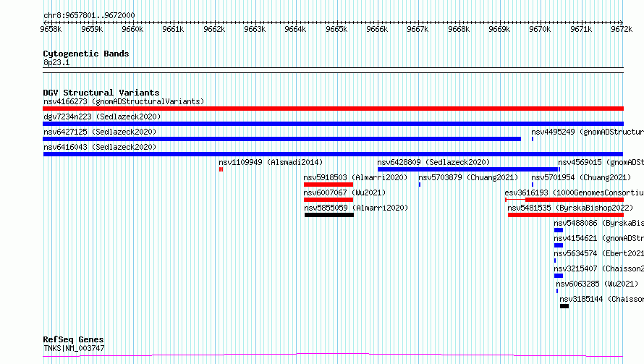This screenshot has height=364, width=644.
Task: Open the nsv4569015 variant label
Action: [x=601, y=162]
